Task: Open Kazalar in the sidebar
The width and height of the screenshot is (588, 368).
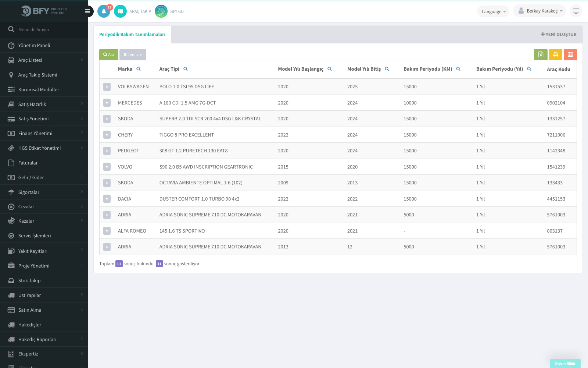Action: (x=44, y=221)
